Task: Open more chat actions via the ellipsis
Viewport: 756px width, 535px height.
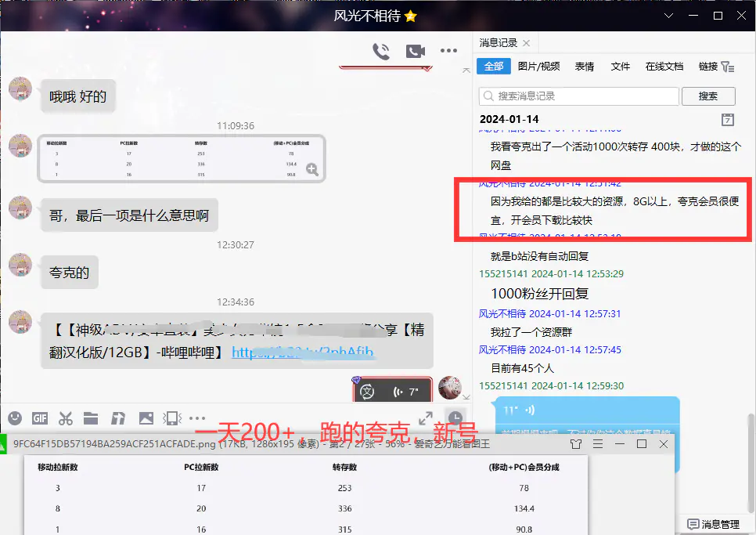Action: (x=448, y=50)
